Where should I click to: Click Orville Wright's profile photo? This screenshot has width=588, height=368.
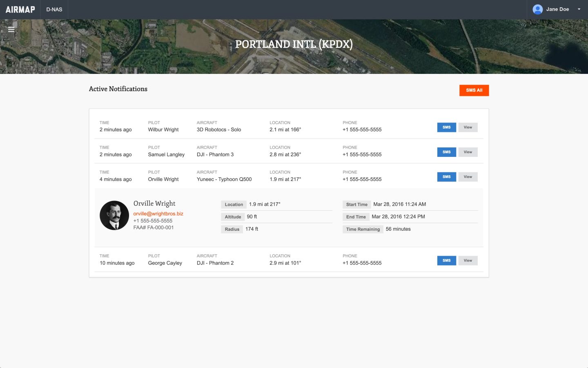click(114, 215)
